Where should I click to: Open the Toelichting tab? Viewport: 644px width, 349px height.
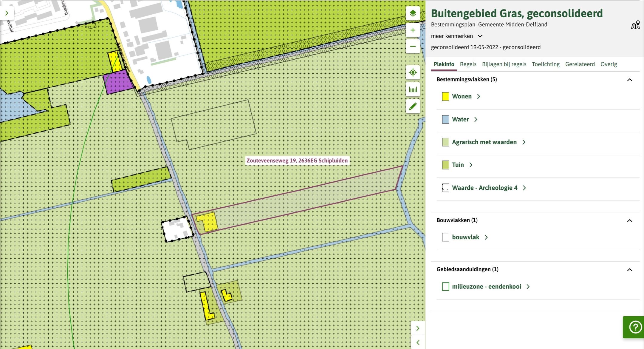pyautogui.click(x=545, y=64)
